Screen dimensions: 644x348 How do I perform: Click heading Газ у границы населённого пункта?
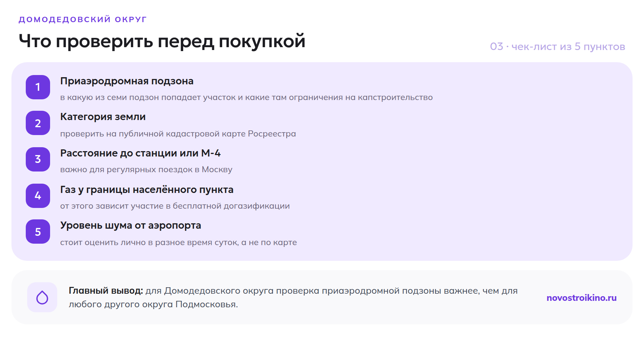147,190
